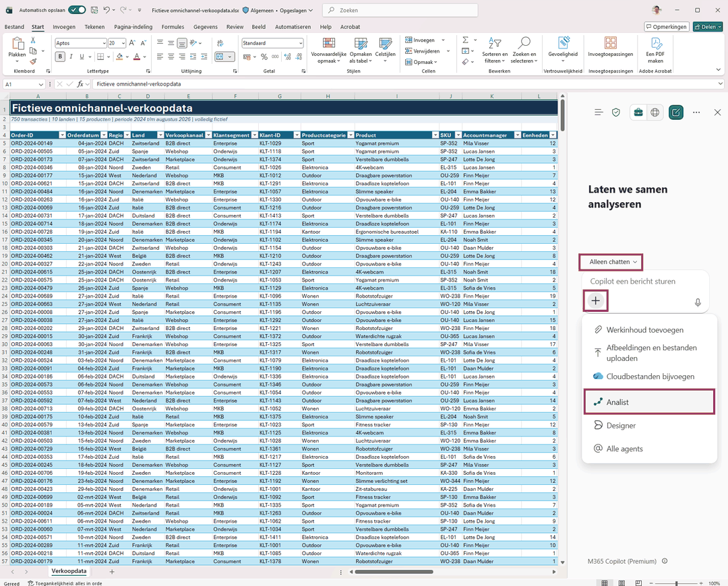Click the plus button in Copilot message box
Viewport: 728px width, 586px height.
coord(595,300)
